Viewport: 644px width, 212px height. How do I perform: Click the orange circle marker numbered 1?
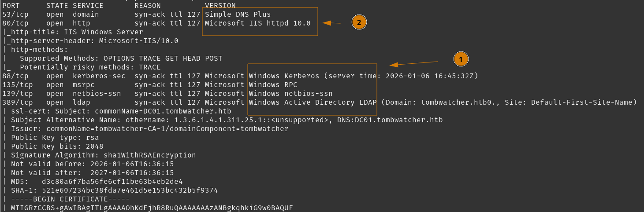pos(461,59)
